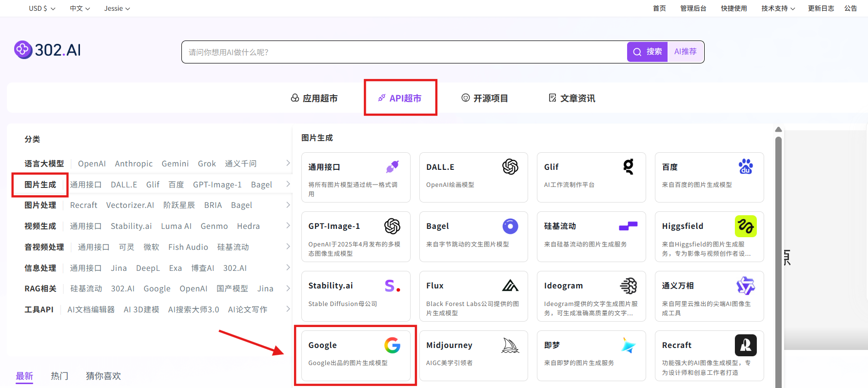Viewport: 868px width, 388px height.
Task: Click the Ideogram logo icon
Action: pos(628,286)
